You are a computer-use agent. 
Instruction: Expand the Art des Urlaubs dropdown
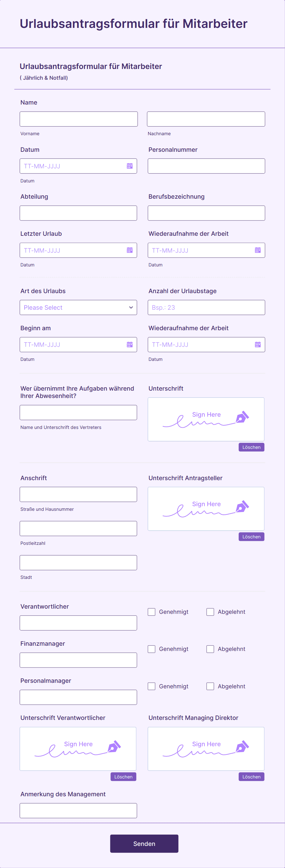coord(78,308)
